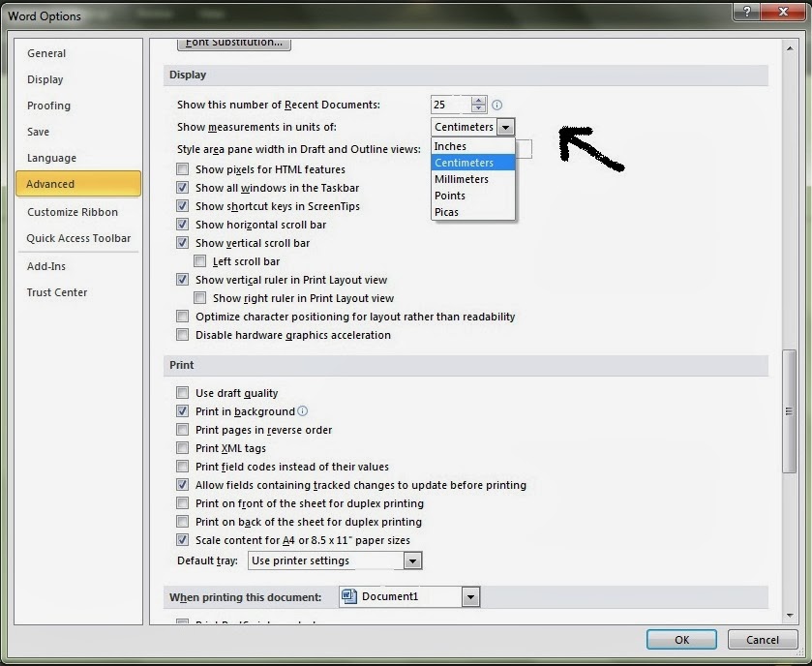Check Disable hardware graphics acceleration

[x=182, y=335]
